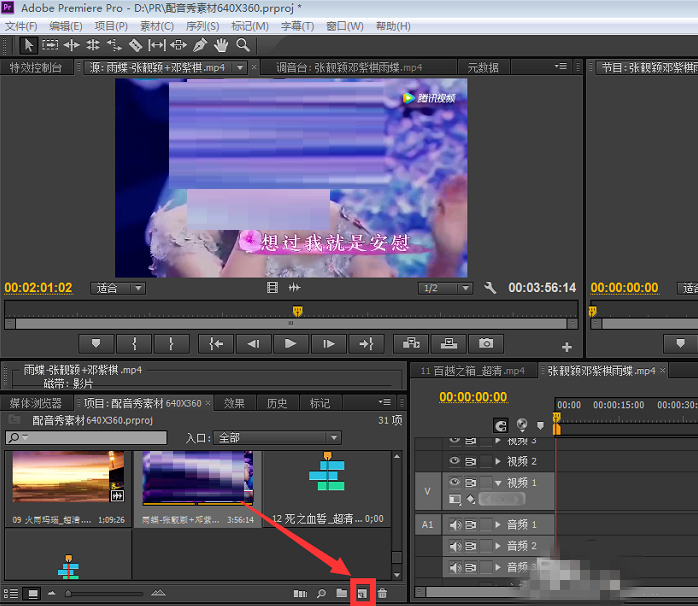Expand the 音频 1 track
Viewport: 698px width, 606px height.
pos(498,525)
